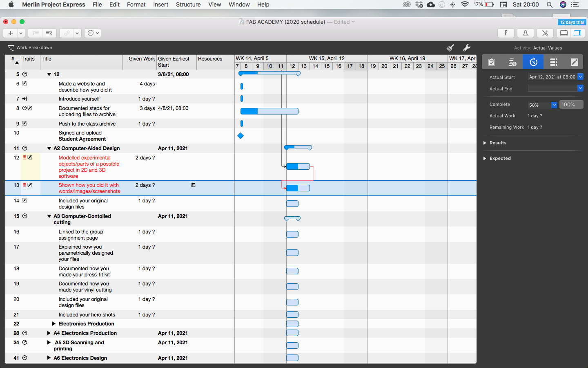This screenshot has height=368, width=588.
Task: Open the Actual Start date dropdown arrow
Action: pos(580,76)
